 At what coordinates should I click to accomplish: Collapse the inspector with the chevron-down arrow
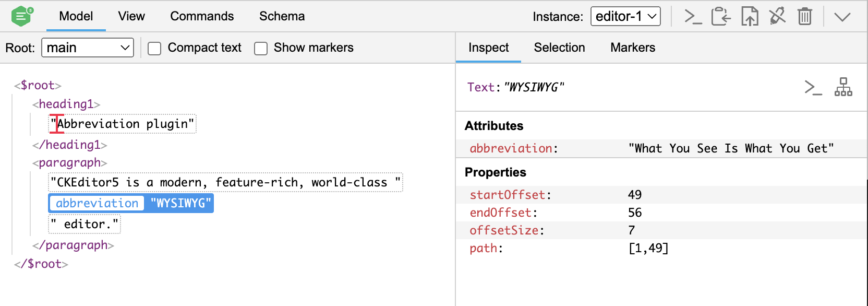[x=842, y=17]
